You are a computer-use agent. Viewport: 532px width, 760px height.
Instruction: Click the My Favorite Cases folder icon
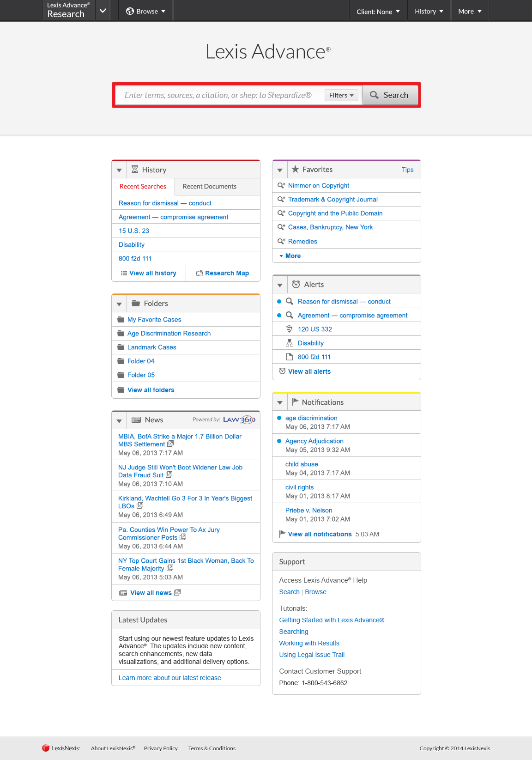(x=121, y=319)
